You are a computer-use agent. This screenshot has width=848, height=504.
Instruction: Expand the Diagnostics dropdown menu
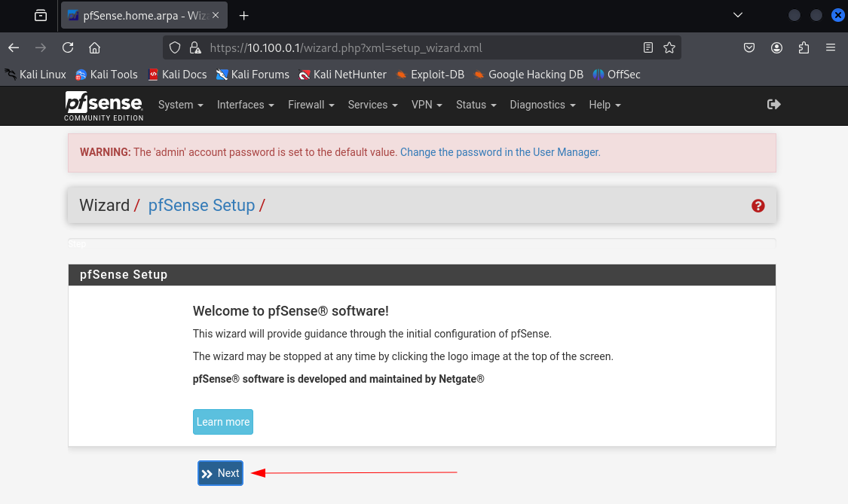point(543,105)
